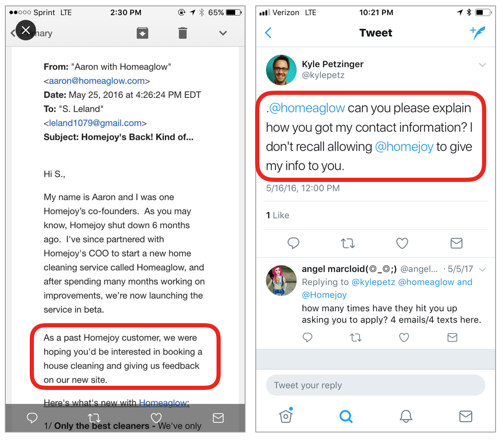Open Kyle Petzinger's tweet options chevron

point(482,65)
